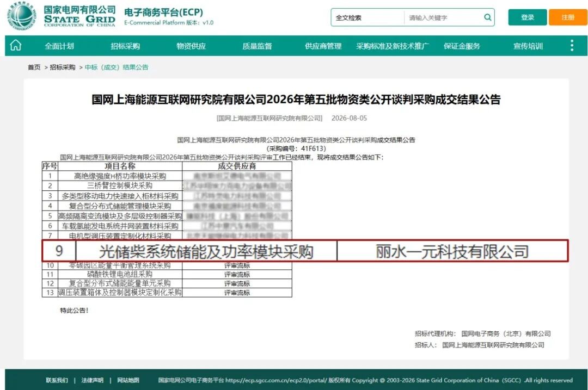Click 网站地图 in the footer
This screenshot has width=588, height=390.
coord(128,380)
